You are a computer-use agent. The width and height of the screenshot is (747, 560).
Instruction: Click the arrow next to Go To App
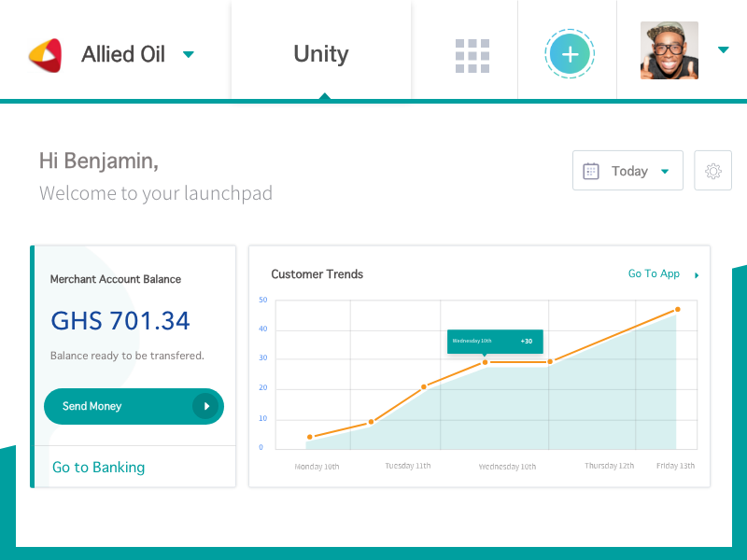click(697, 275)
